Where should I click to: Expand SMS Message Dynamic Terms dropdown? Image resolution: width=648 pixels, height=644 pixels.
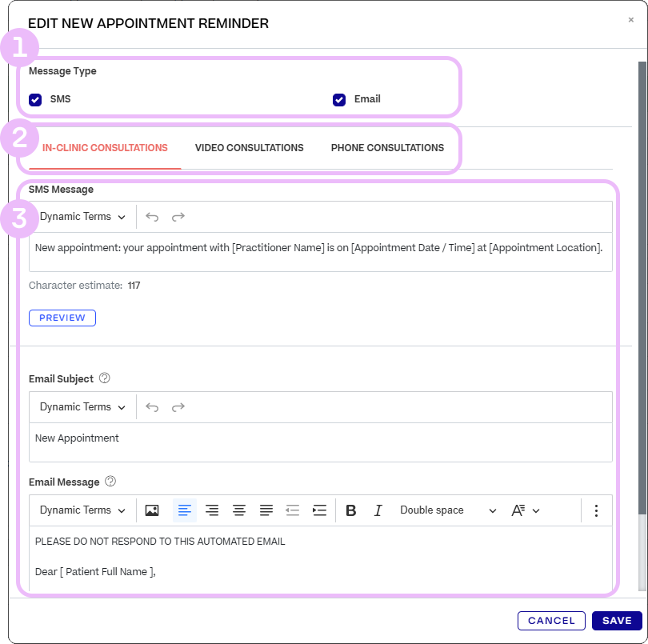pos(82,217)
